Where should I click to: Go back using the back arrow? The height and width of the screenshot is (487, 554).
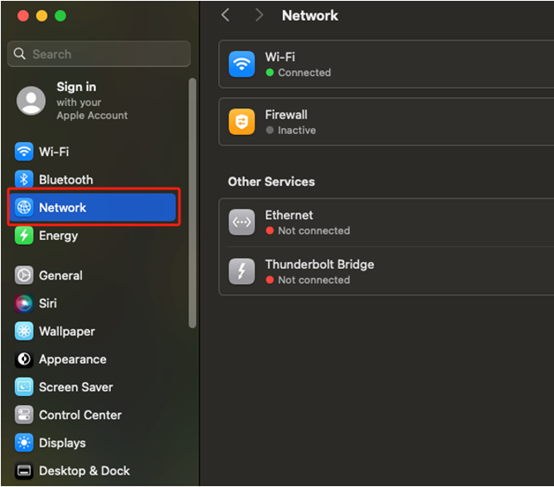(225, 15)
